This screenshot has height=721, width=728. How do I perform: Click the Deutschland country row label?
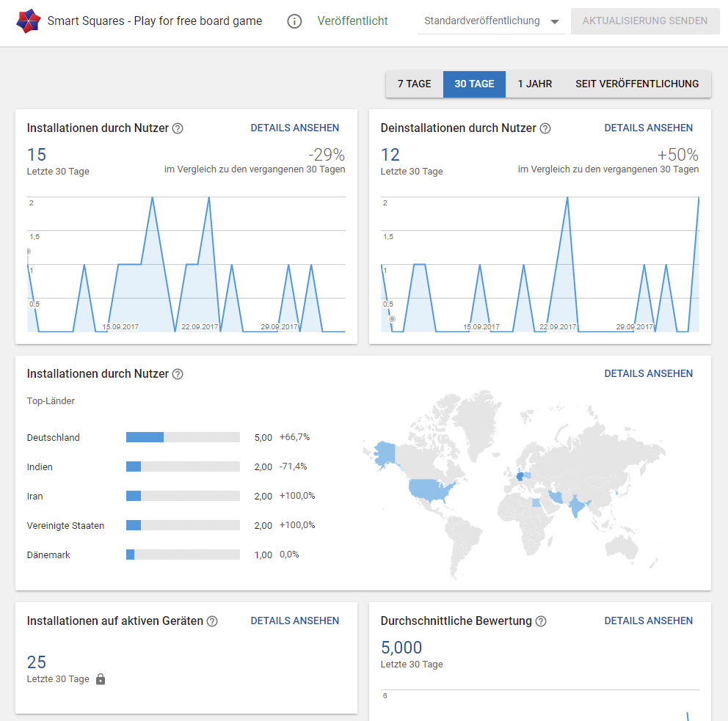[54, 438]
